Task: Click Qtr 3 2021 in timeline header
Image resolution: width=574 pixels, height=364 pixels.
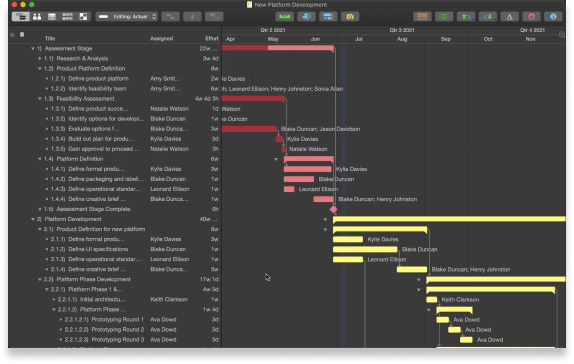Action: coord(402,30)
